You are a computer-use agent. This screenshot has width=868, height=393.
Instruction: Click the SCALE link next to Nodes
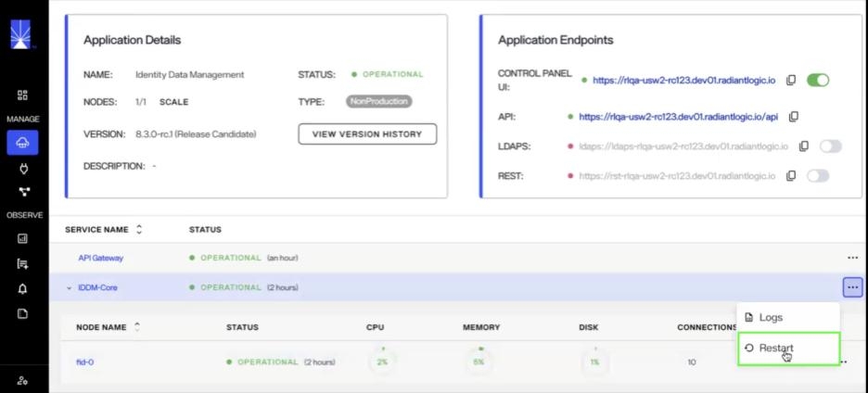click(173, 102)
